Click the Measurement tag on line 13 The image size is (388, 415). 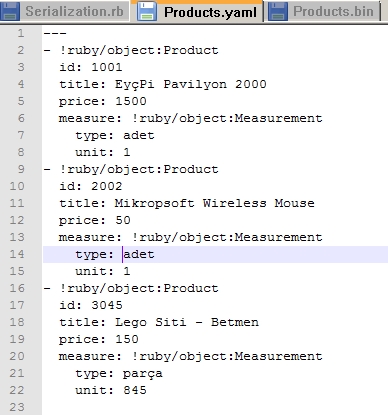(227, 237)
